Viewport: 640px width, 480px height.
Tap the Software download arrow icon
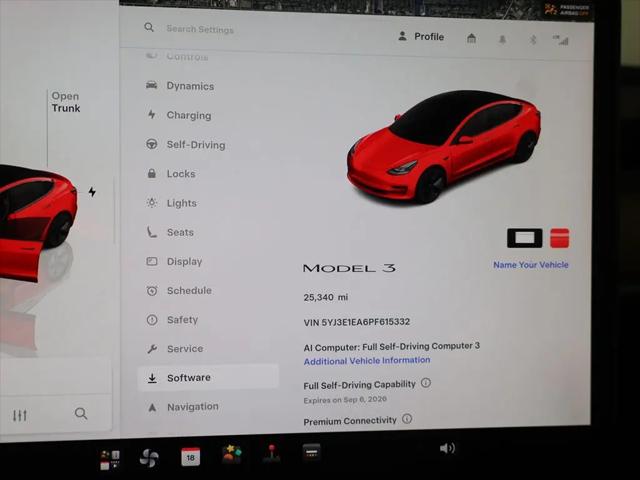click(x=152, y=378)
